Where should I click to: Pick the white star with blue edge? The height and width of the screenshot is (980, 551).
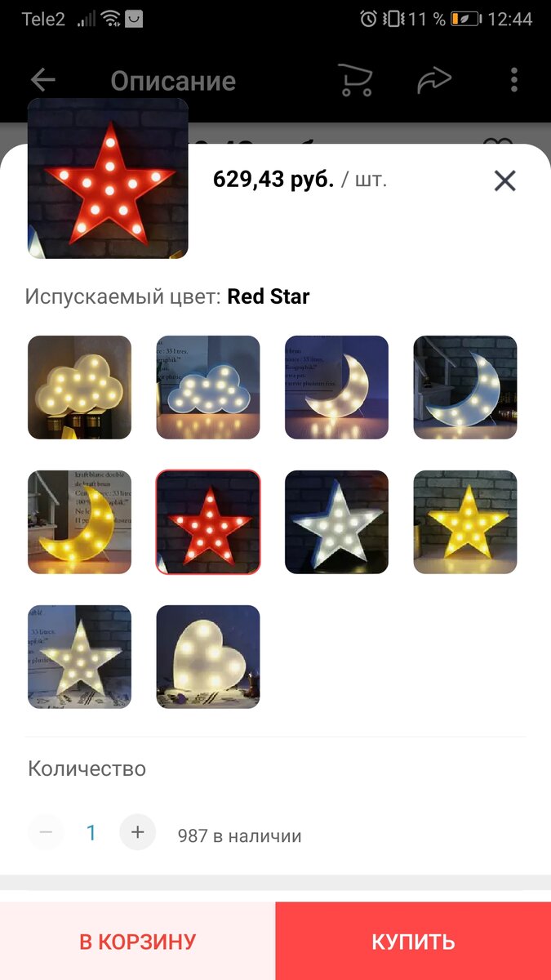pyautogui.click(x=336, y=522)
